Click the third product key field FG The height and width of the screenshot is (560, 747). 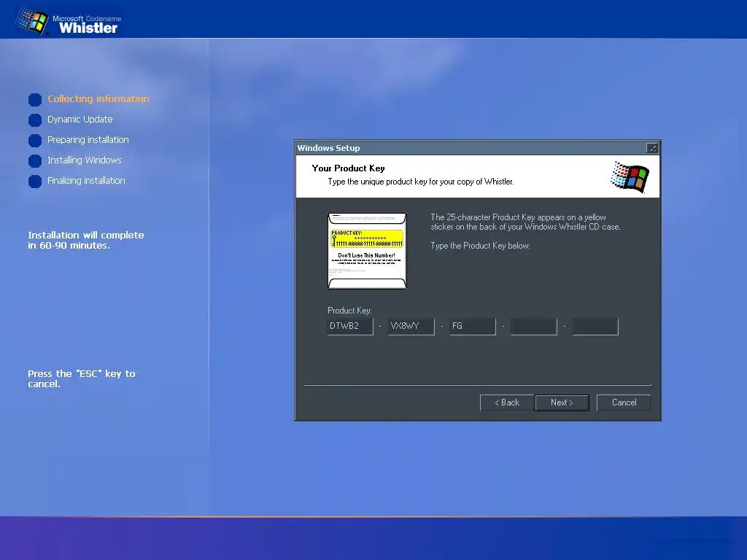point(473,326)
